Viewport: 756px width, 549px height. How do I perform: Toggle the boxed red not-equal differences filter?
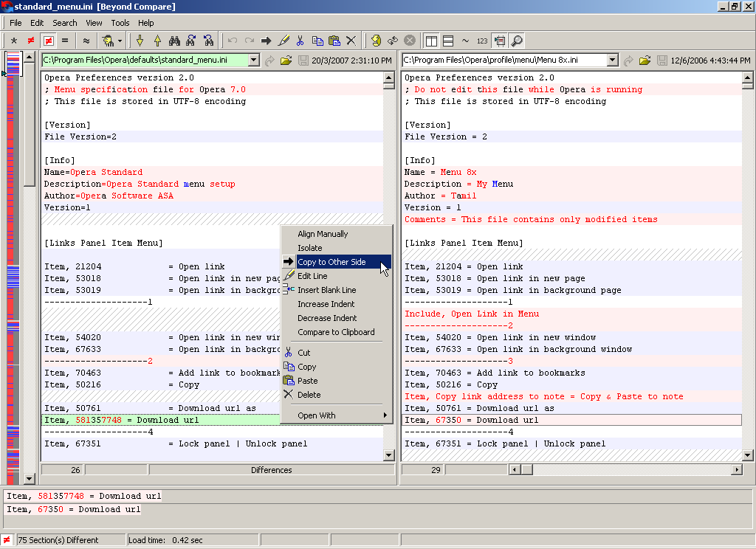click(x=48, y=41)
